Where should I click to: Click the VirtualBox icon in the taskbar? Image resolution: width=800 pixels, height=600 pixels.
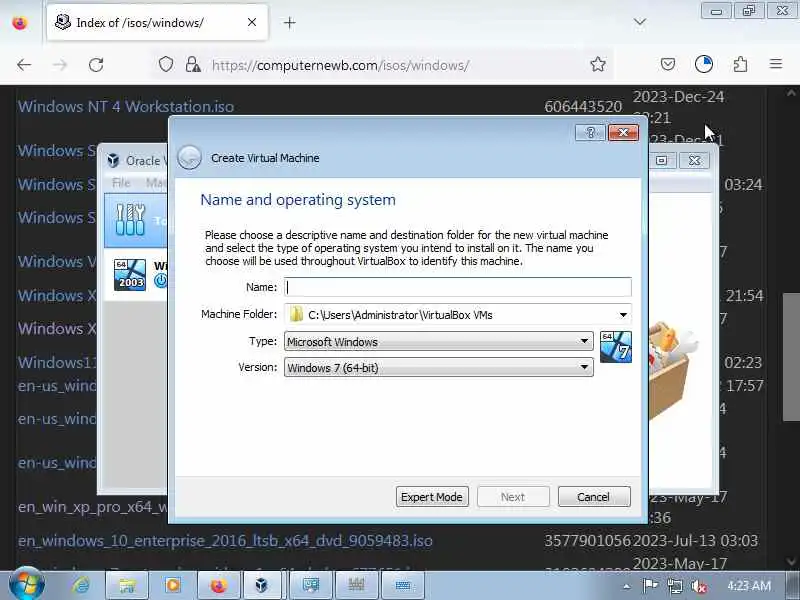click(261, 585)
